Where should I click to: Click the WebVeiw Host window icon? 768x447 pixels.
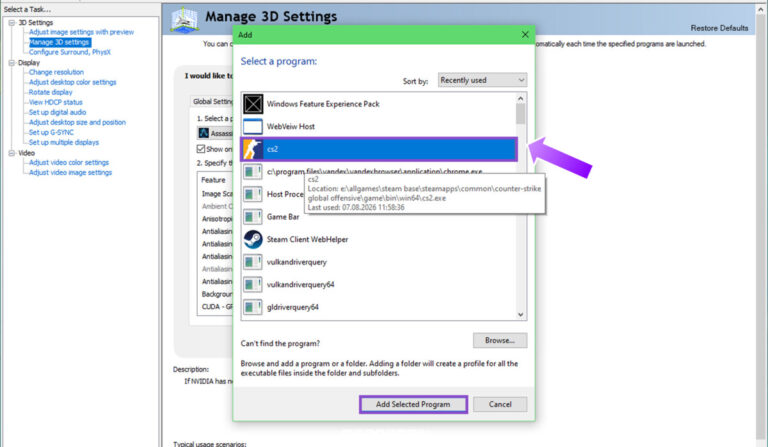[253, 126]
